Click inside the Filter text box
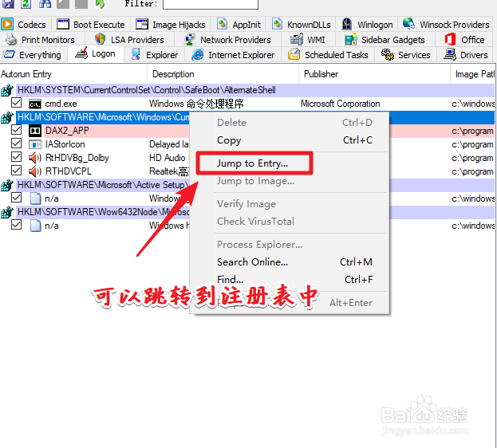 tap(211, 4)
